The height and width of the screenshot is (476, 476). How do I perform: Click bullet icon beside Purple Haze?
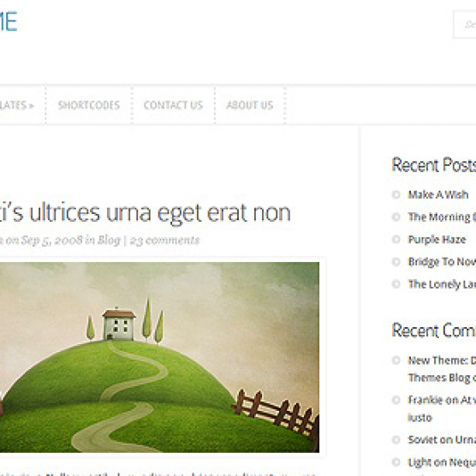click(x=396, y=239)
